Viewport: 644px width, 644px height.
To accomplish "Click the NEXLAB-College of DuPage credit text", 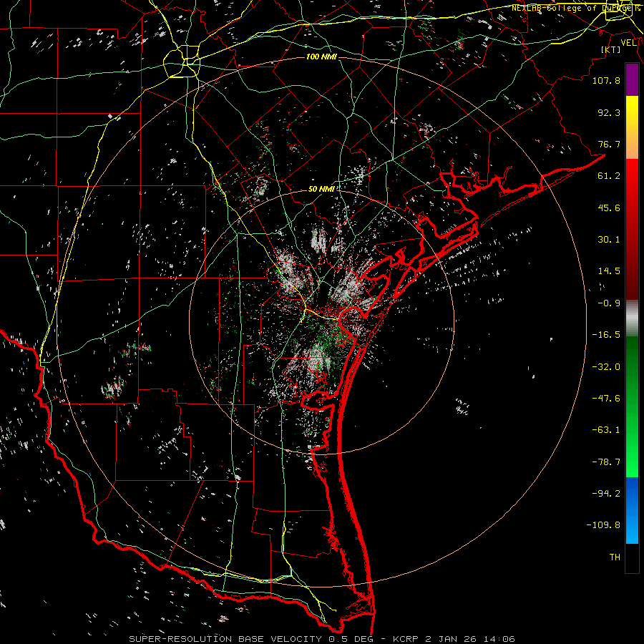I will [575, 8].
